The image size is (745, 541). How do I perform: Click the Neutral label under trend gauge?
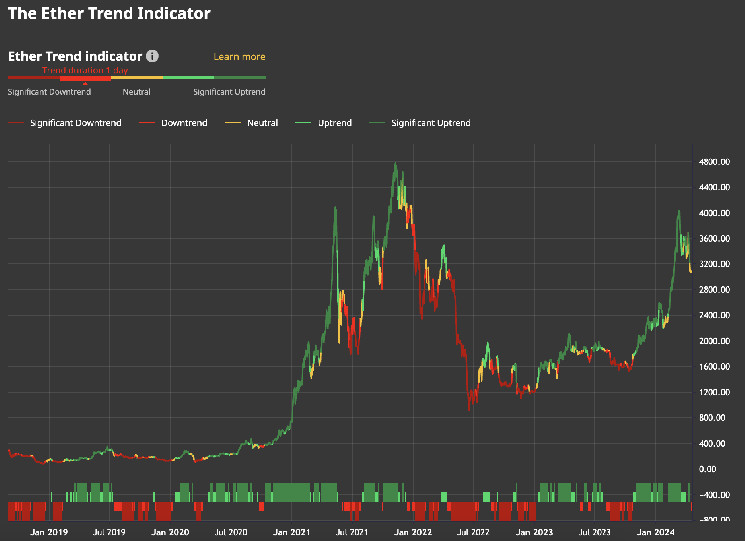pyautogui.click(x=137, y=92)
